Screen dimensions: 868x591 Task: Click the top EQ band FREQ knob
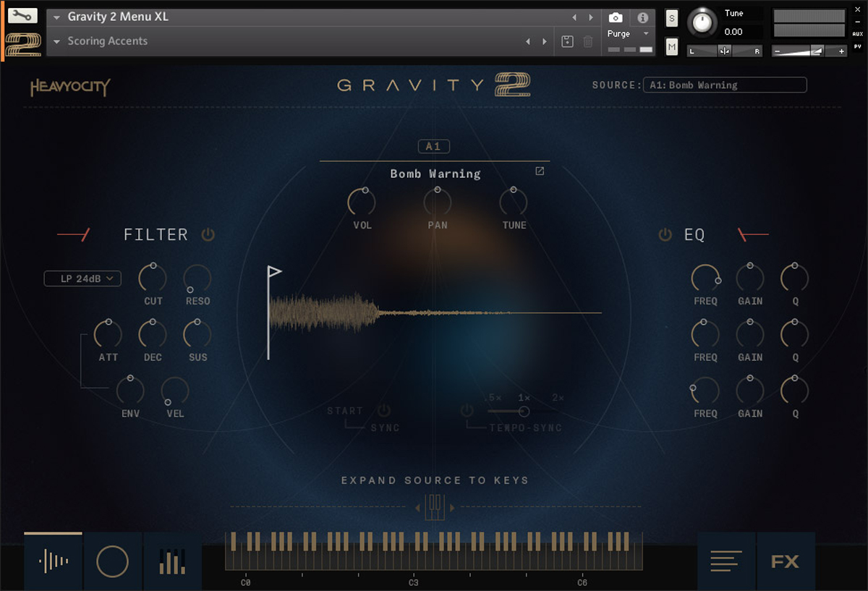click(705, 278)
